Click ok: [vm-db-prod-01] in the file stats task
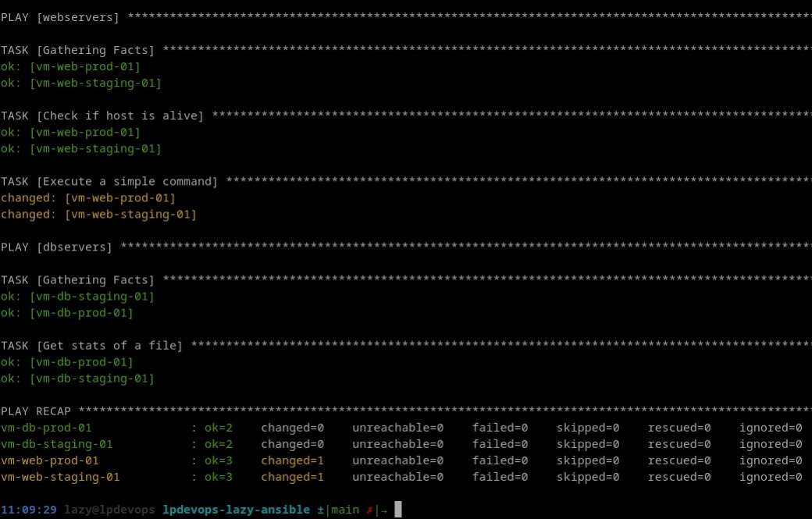This screenshot has height=519, width=812. click(67, 362)
